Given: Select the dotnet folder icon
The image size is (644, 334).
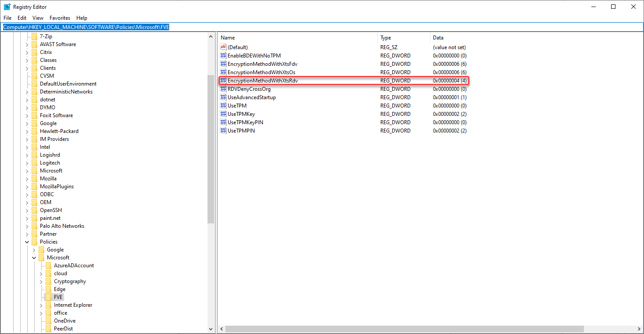Looking at the screenshot, I should click(x=34, y=100).
